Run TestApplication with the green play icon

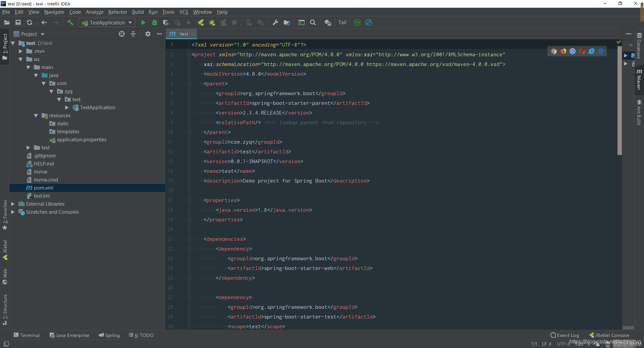pos(143,22)
